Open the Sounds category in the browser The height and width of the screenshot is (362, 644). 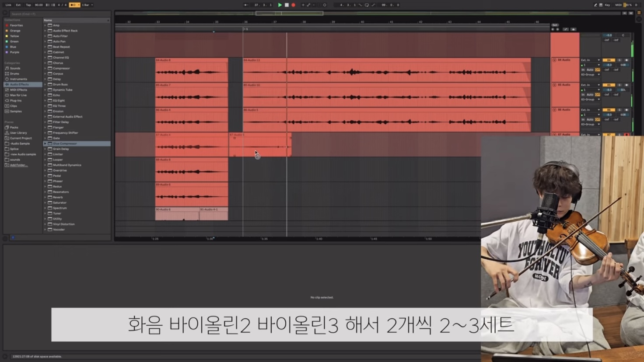coord(14,68)
